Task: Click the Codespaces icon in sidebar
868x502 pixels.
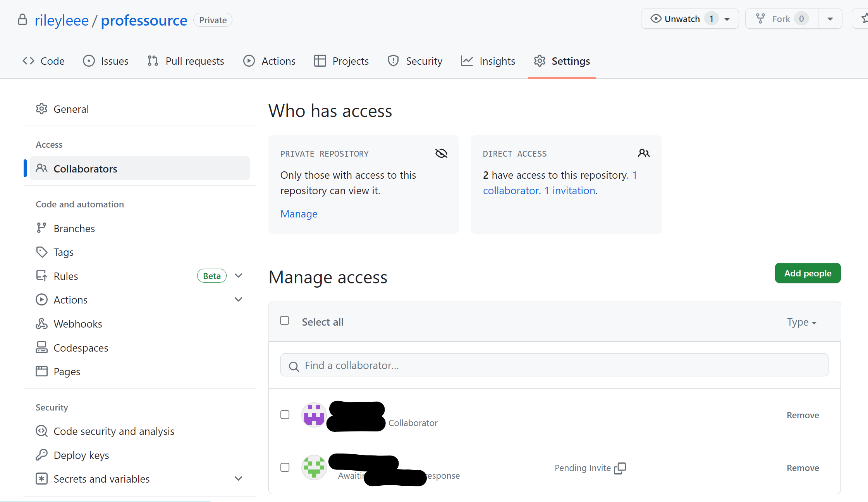Action: (x=41, y=347)
